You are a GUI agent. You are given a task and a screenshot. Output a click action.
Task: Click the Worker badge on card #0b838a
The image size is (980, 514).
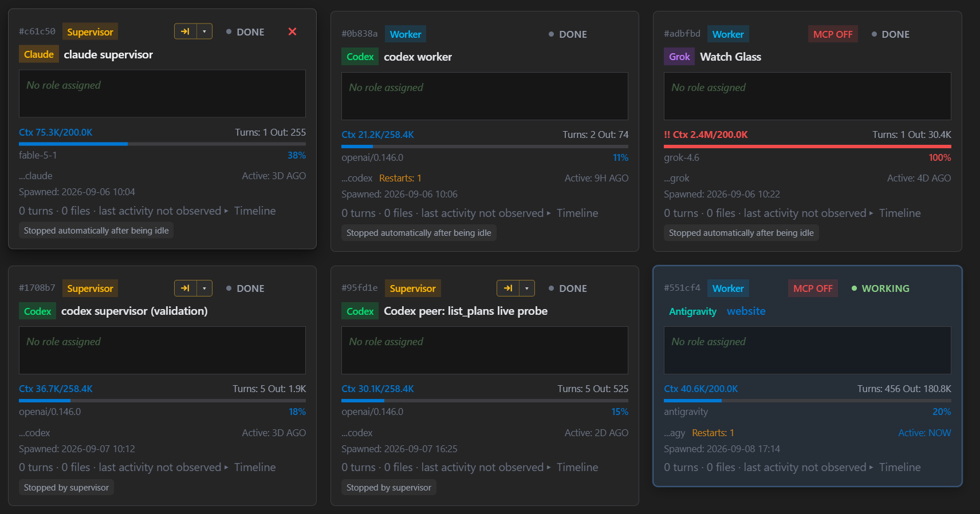pos(406,34)
